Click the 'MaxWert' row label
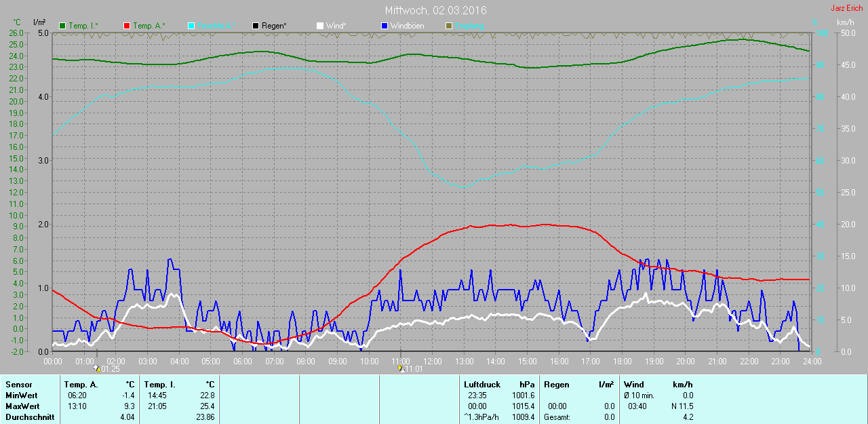The height and width of the screenshot is (424, 868). [x=22, y=406]
